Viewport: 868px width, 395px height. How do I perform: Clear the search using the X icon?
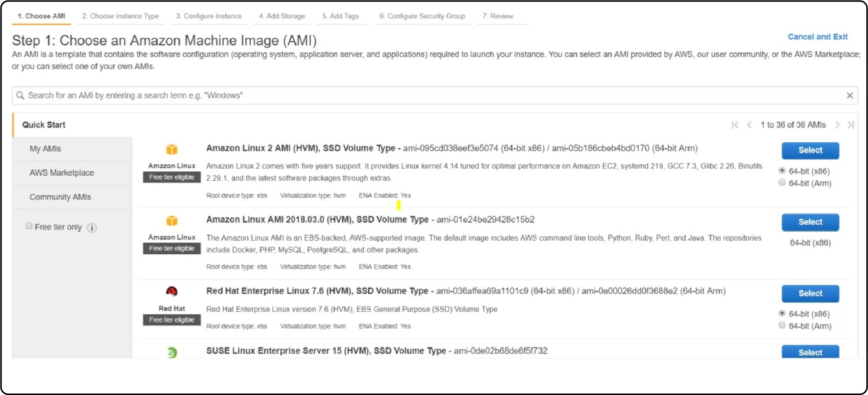(x=850, y=95)
